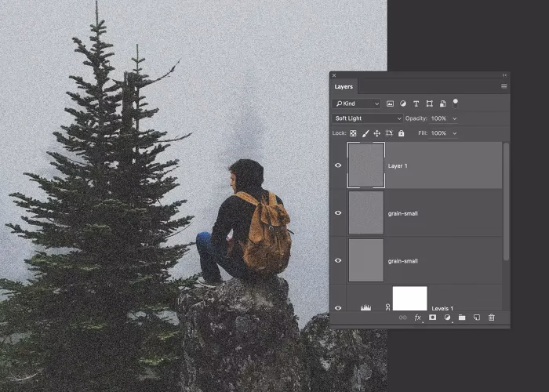
Task: Close the Layers panel
Action: point(334,75)
